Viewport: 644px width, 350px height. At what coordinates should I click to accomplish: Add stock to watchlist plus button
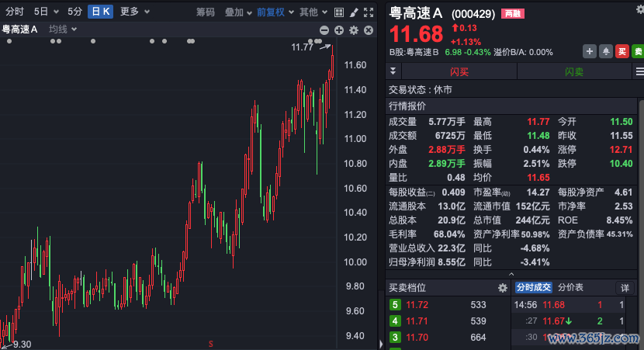(590, 51)
